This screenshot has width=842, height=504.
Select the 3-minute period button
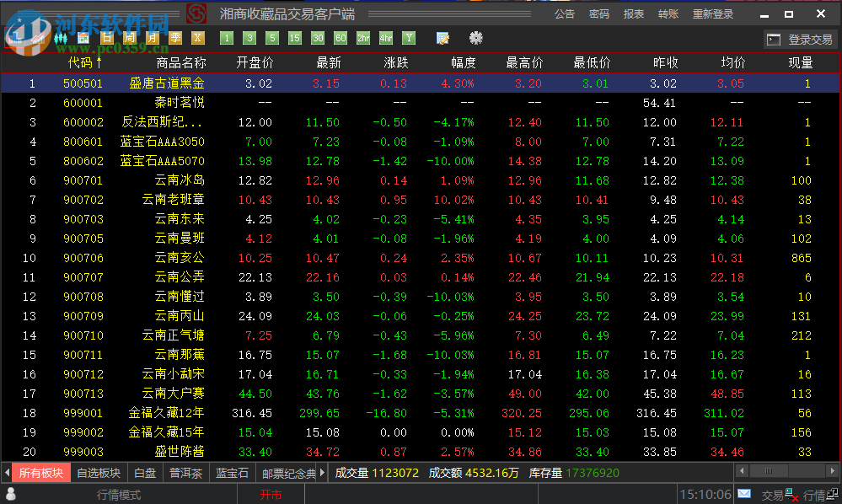249,38
